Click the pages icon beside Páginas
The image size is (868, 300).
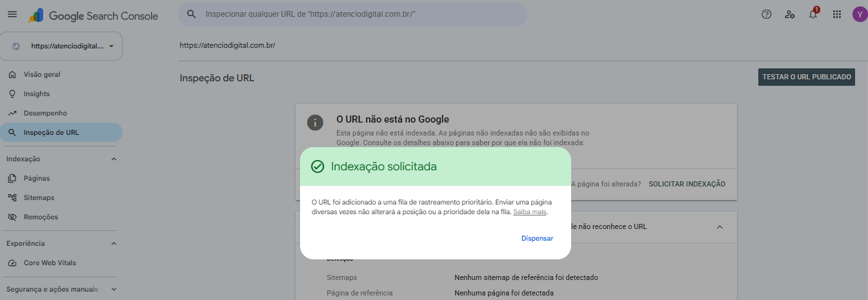pyautogui.click(x=12, y=178)
